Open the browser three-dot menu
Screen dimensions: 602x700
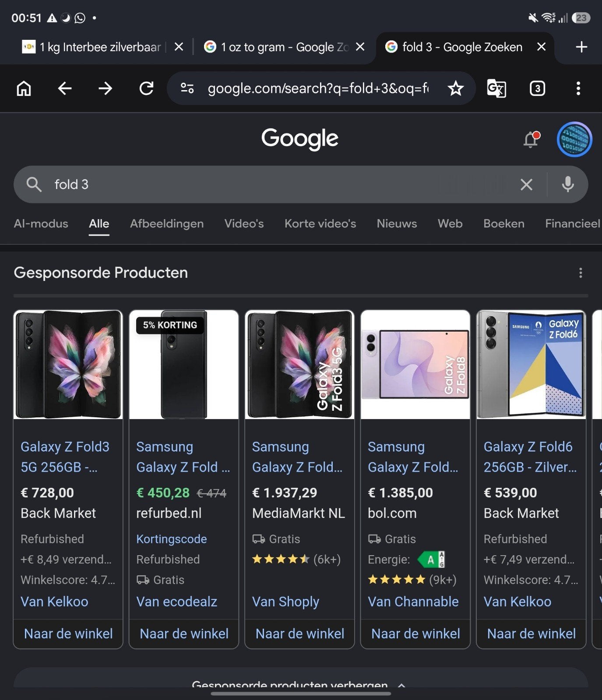578,88
